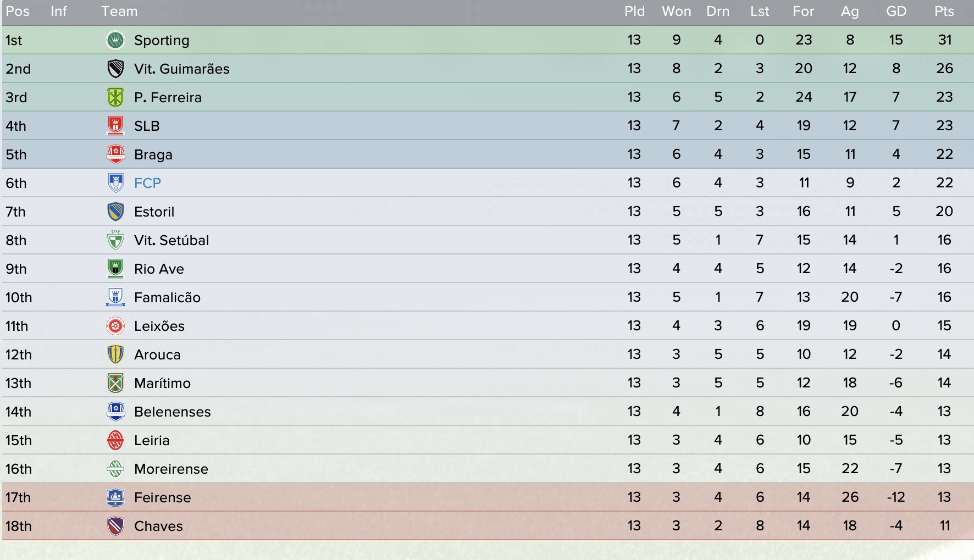Click the Vit. Guimarães club badge
Screen dimensions: 974x560
(x=115, y=69)
